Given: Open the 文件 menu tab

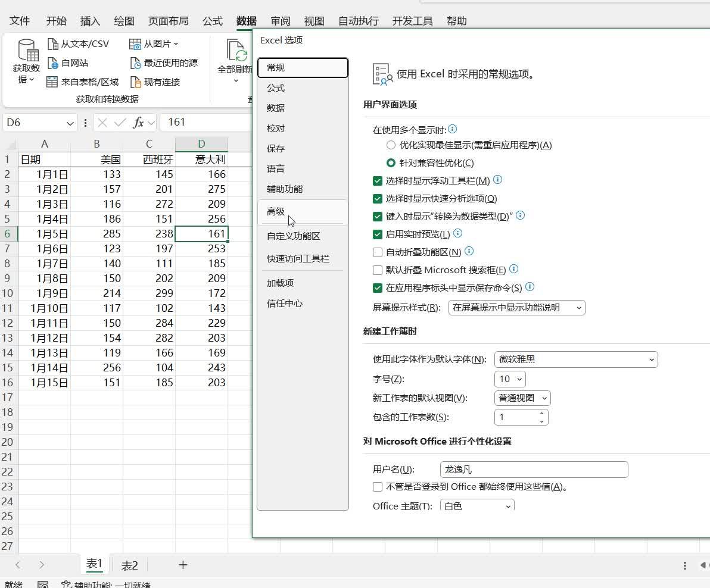Looking at the screenshot, I should point(20,21).
